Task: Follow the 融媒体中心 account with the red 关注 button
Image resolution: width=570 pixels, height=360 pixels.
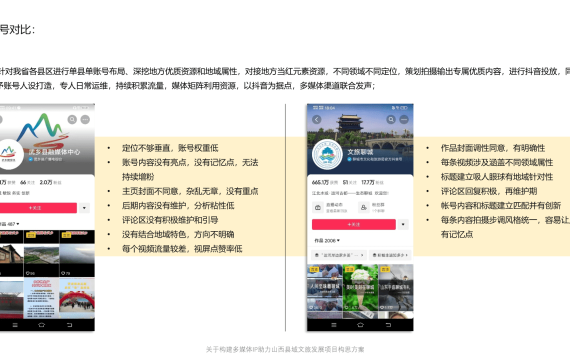Action: (38, 208)
